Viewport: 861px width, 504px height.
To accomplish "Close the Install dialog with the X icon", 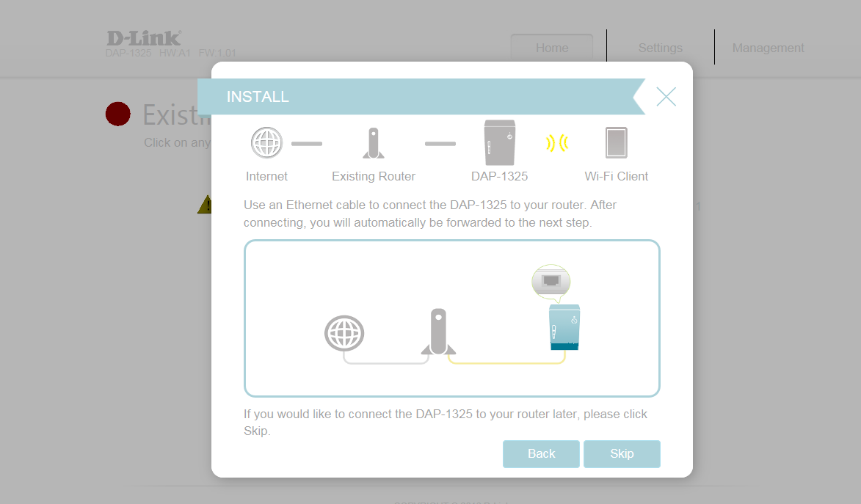I will tap(666, 97).
